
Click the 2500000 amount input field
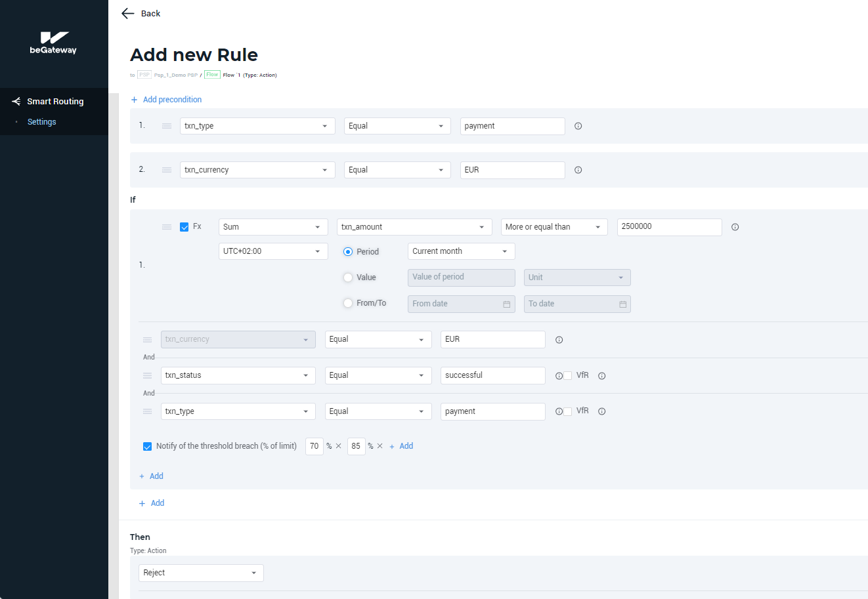668,227
